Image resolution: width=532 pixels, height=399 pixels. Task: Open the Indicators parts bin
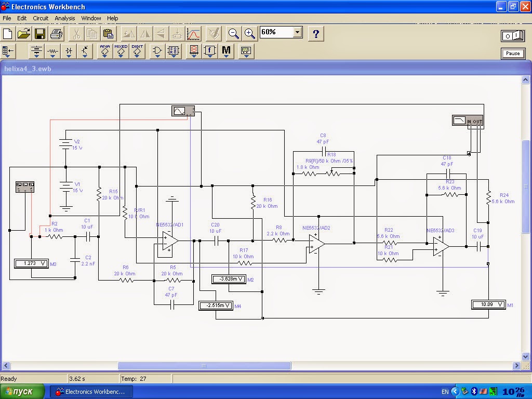[194, 51]
